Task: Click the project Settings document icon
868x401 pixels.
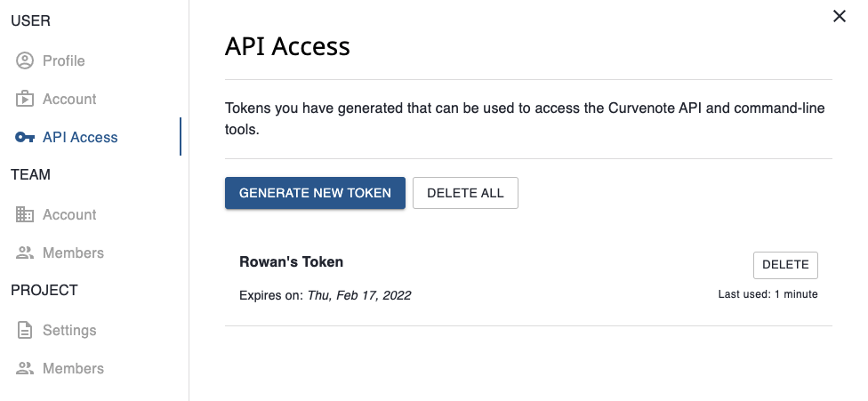Action: coord(24,330)
